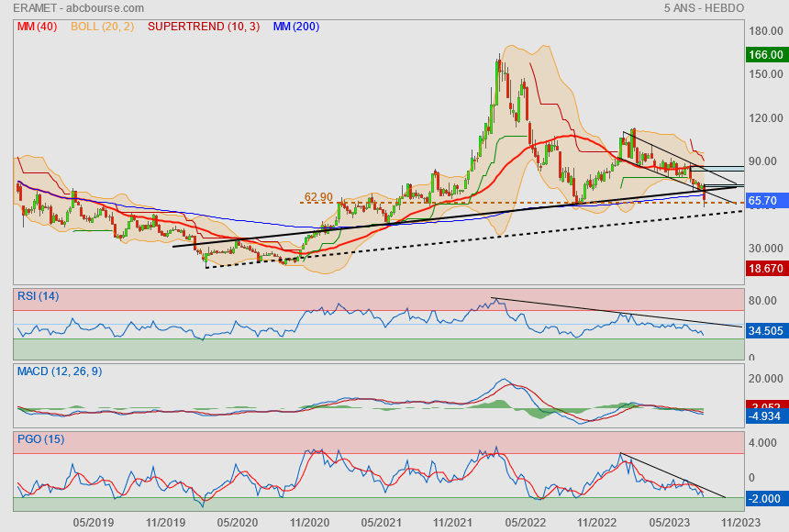The height and width of the screenshot is (532, 789).
Task: Click the 11/2023 date axis label
Action: [x=740, y=523]
